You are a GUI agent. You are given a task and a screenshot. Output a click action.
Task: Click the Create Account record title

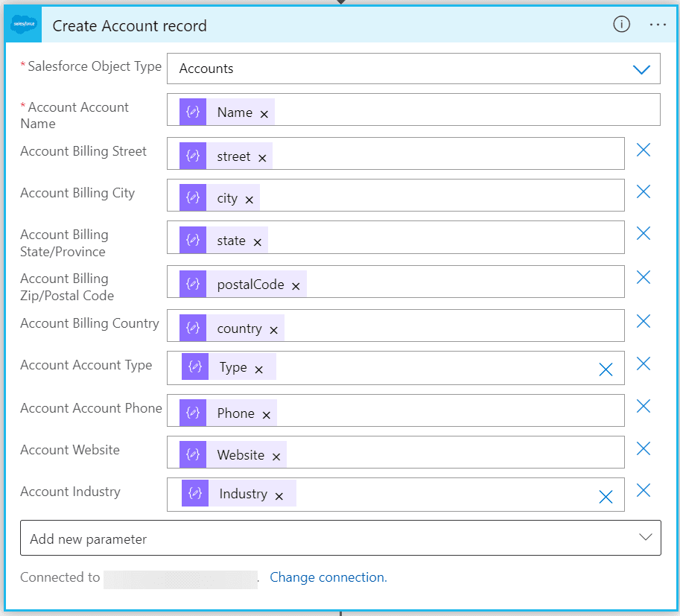[x=130, y=26]
